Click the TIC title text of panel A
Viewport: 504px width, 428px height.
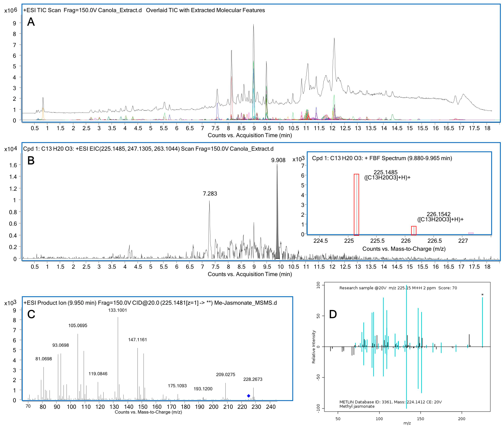[144, 10]
